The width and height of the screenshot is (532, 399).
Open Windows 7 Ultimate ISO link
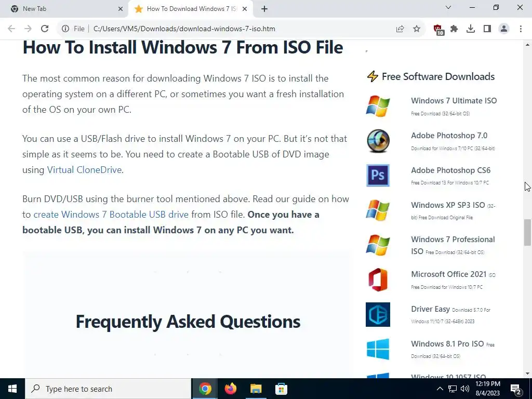click(454, 101)
